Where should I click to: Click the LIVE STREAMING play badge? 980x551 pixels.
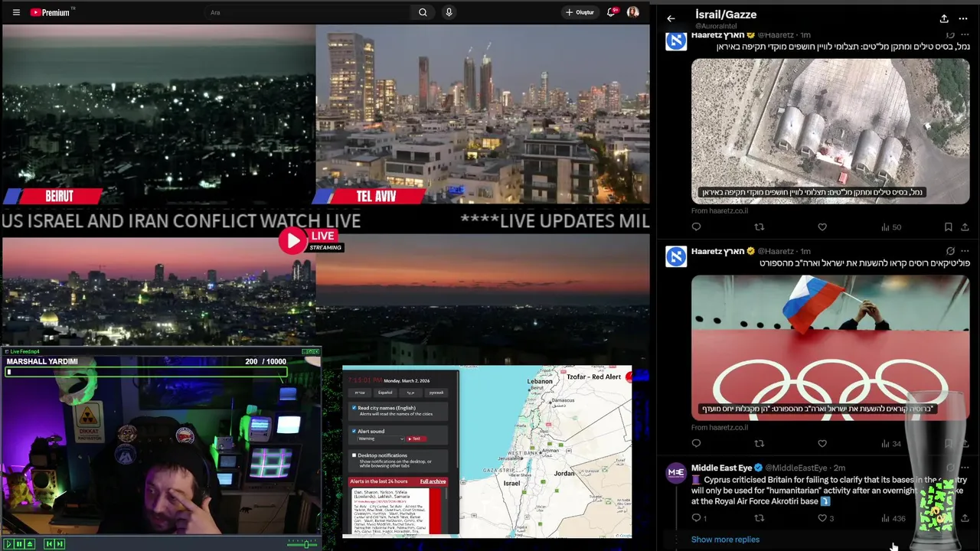point(311,240)
